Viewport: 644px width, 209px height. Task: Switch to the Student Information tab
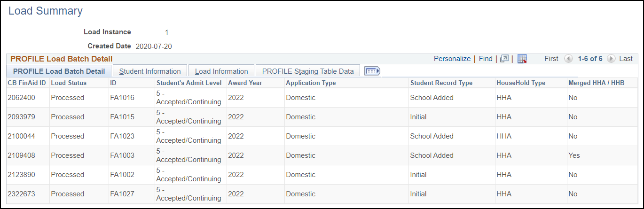click(150, 71)
